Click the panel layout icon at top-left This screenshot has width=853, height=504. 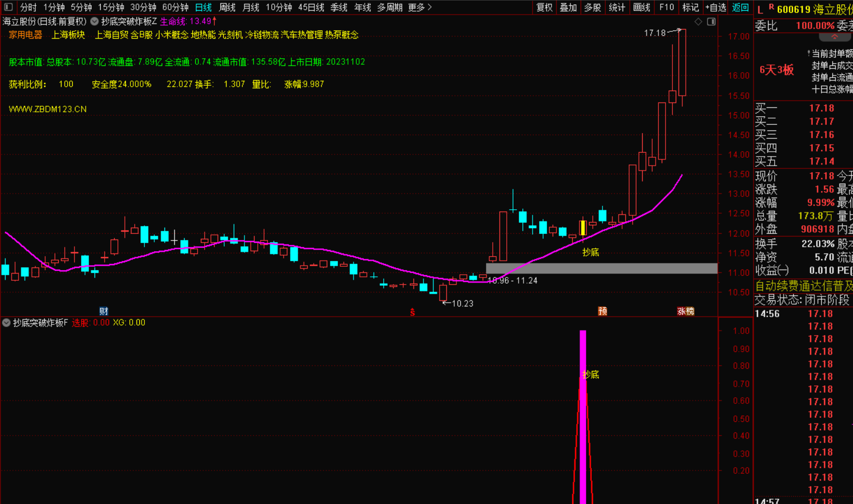[x=8, y=7]
